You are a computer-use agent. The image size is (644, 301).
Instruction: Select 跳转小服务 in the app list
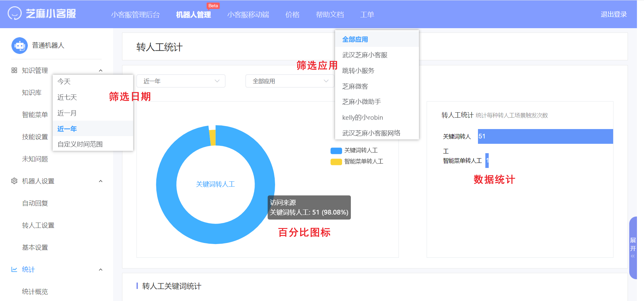coord(377,71)
